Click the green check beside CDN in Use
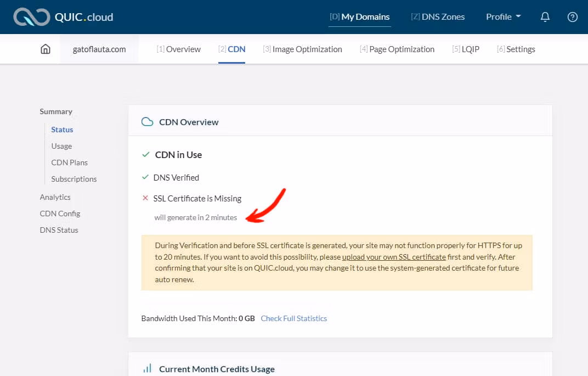The height and width of the screenshot is (376, 588). tap(146, 155)
